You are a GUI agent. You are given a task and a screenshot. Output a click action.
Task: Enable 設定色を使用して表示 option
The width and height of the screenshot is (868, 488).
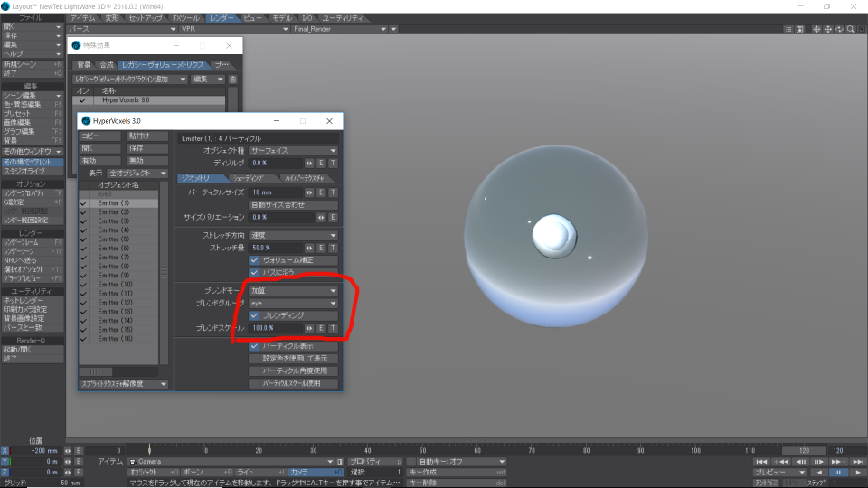pos(293,359)
